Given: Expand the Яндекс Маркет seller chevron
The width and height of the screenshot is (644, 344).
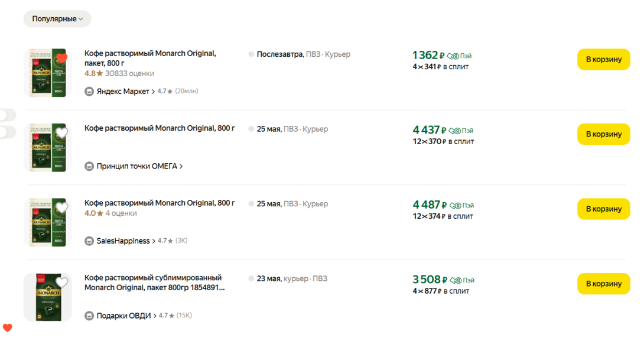Looking at the screenshot, I should pos(154,92).
